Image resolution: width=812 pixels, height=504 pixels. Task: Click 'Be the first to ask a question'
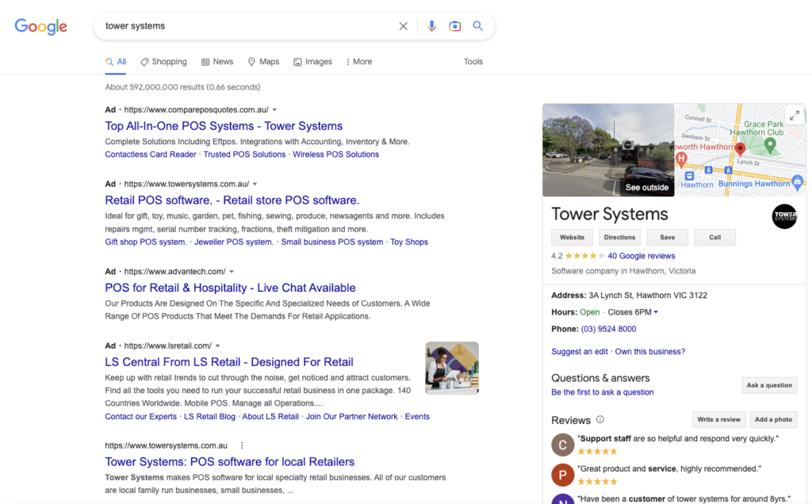[603, 392]
